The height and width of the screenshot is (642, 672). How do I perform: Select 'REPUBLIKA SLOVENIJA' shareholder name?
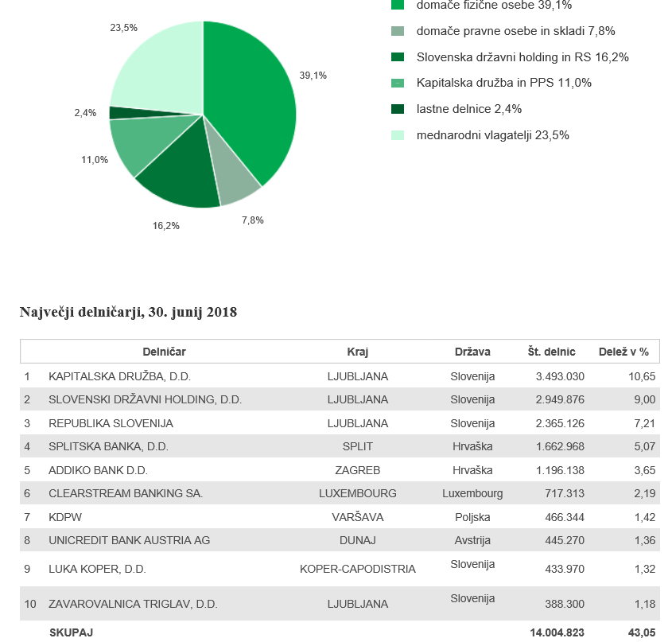[111, 424]
